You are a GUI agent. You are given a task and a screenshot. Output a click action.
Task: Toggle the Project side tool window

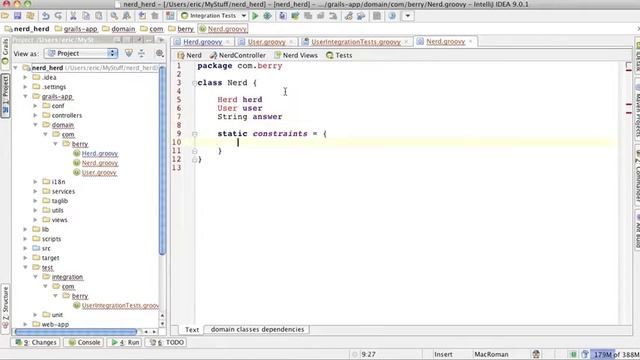click(5, 96)
